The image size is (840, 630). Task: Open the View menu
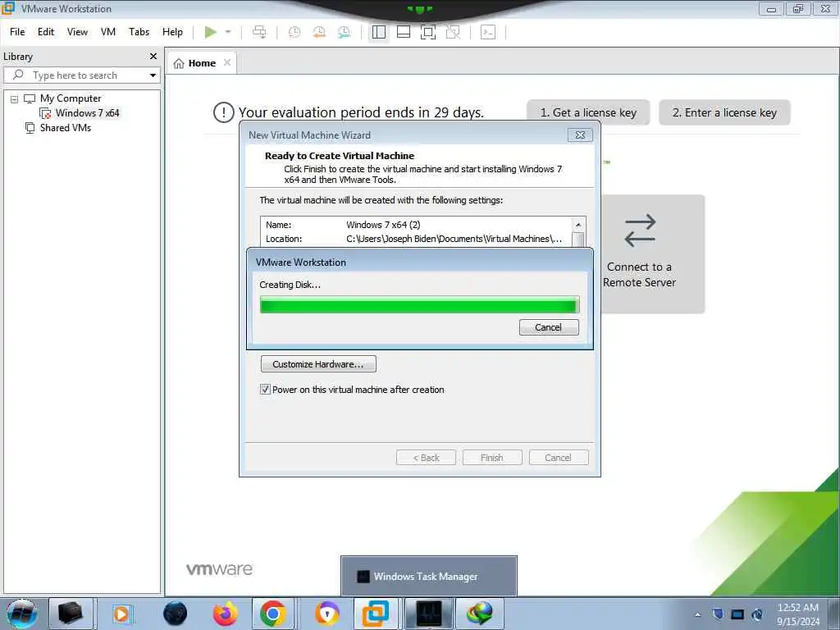[77, 32]
